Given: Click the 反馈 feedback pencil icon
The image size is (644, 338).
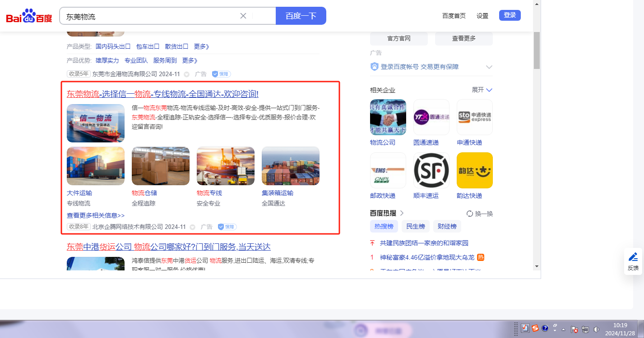Looking at the screenshot, I should pos(633,257).
